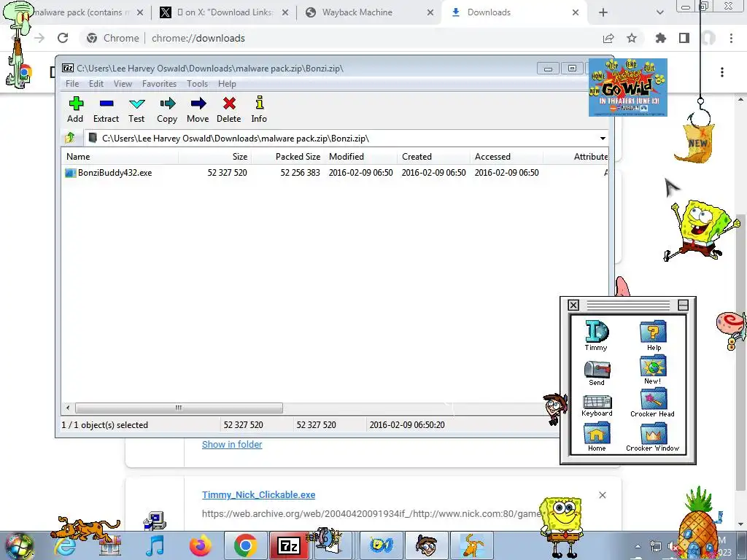Screen dimensions: 747x560
Task: Expand the 7-Zip path dropdown
Action: (603, 138)
